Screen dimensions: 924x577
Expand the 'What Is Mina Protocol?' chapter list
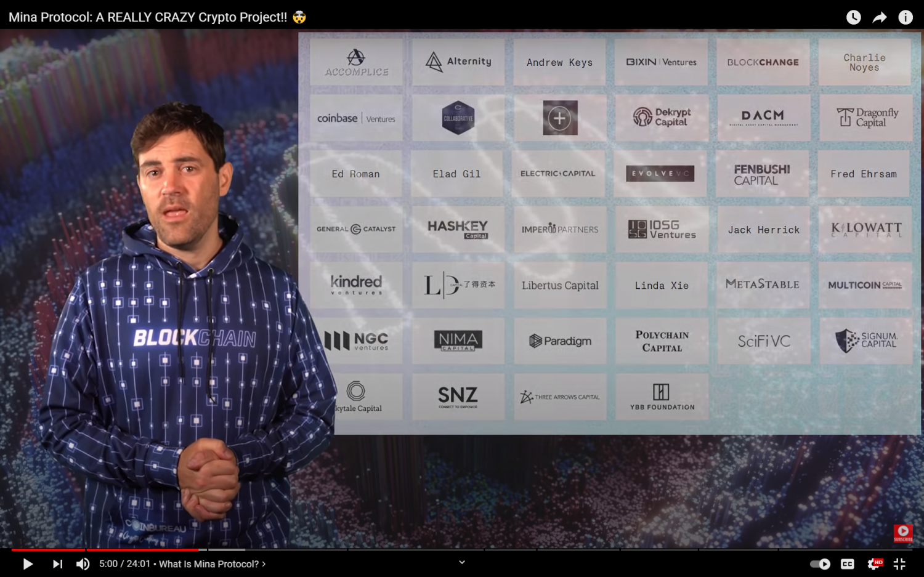click(208, 564)
